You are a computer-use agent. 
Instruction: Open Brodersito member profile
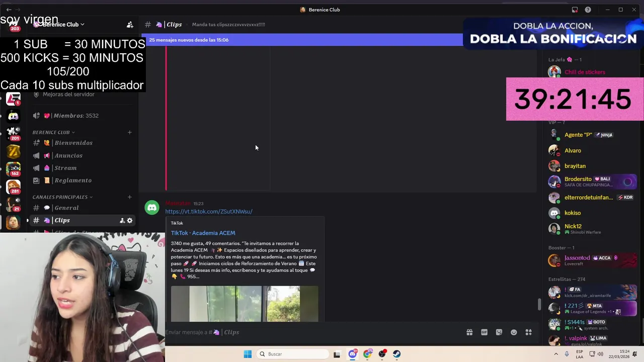tap(592, 182)
